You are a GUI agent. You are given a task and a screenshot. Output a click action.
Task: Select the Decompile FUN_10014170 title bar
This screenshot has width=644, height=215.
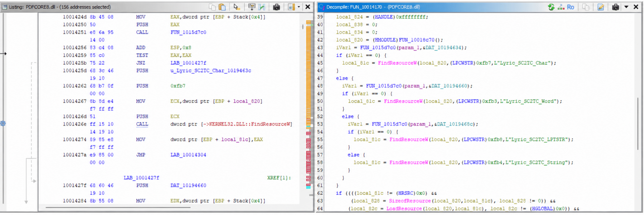pyautogui.click(x=480, y=7)
